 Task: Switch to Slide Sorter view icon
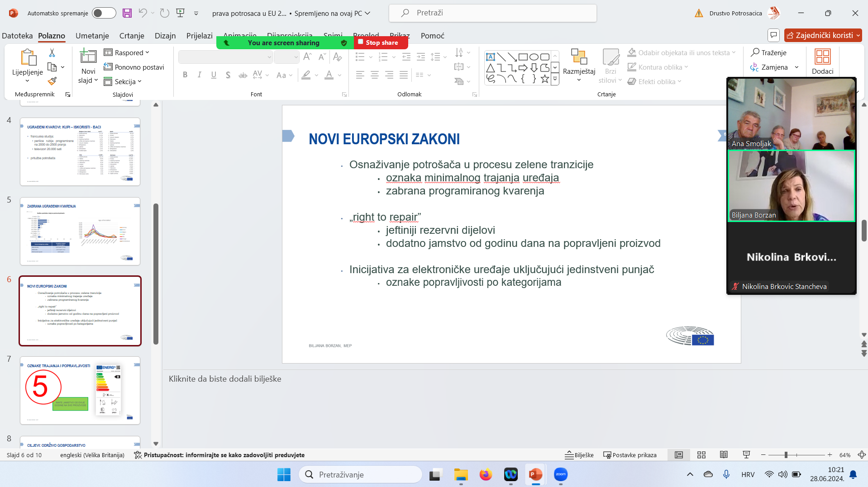point(701,455)
